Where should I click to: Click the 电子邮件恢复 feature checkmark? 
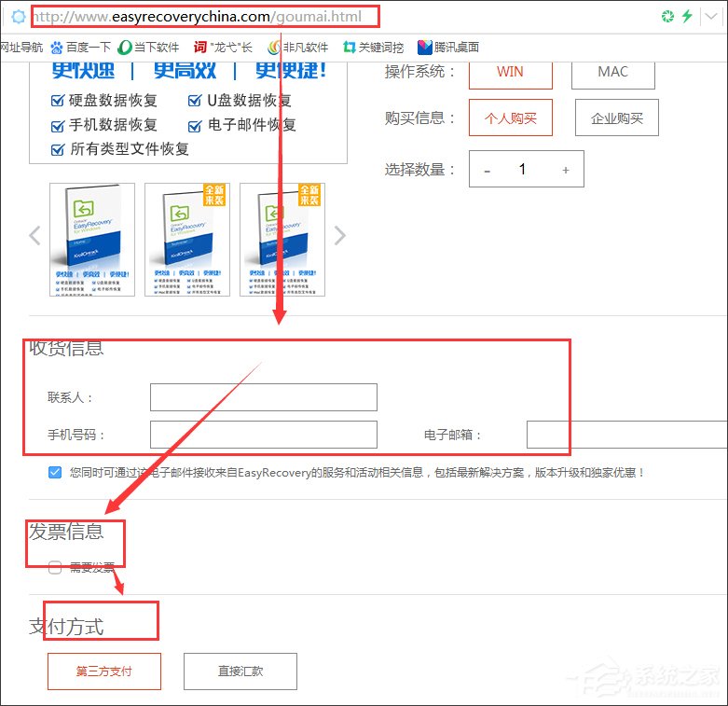tap(195, 125)
